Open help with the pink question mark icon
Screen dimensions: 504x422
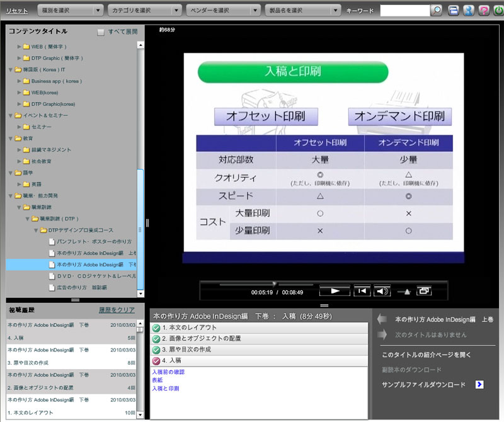pos(483,11)
